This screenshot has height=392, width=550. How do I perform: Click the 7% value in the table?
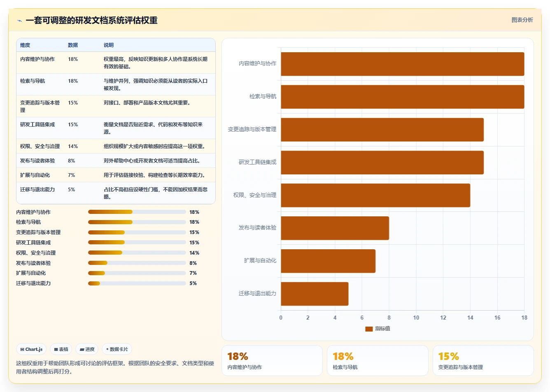[x=72, y=175]
